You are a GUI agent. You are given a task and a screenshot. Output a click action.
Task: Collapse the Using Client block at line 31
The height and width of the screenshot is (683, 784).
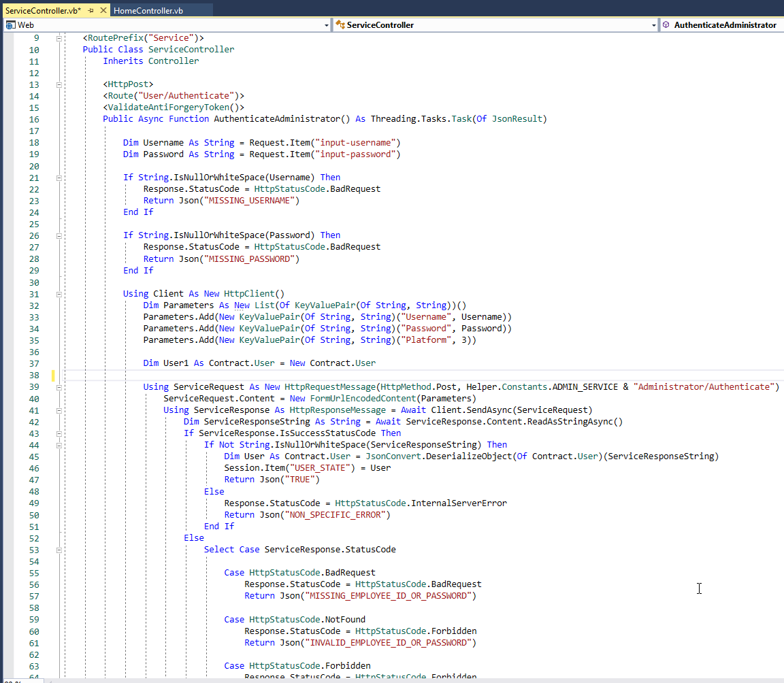(59, 294)
